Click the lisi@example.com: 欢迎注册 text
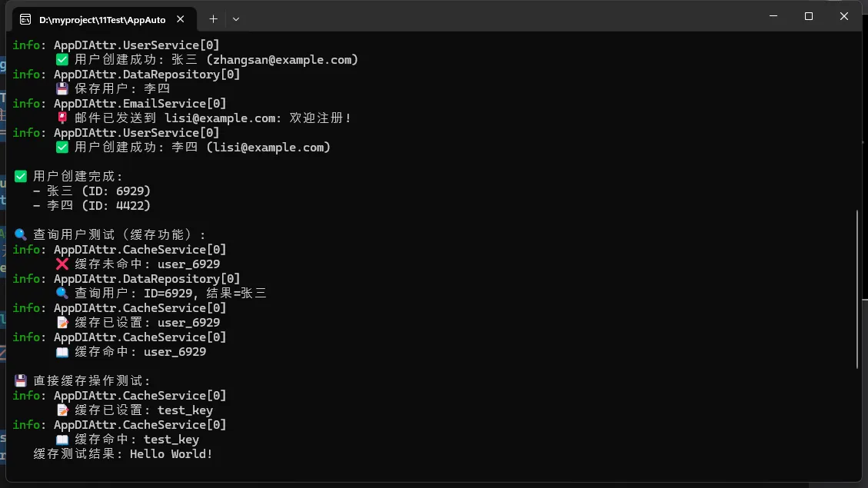This screenshot has height=488, width=868. [x=258, y=118]
